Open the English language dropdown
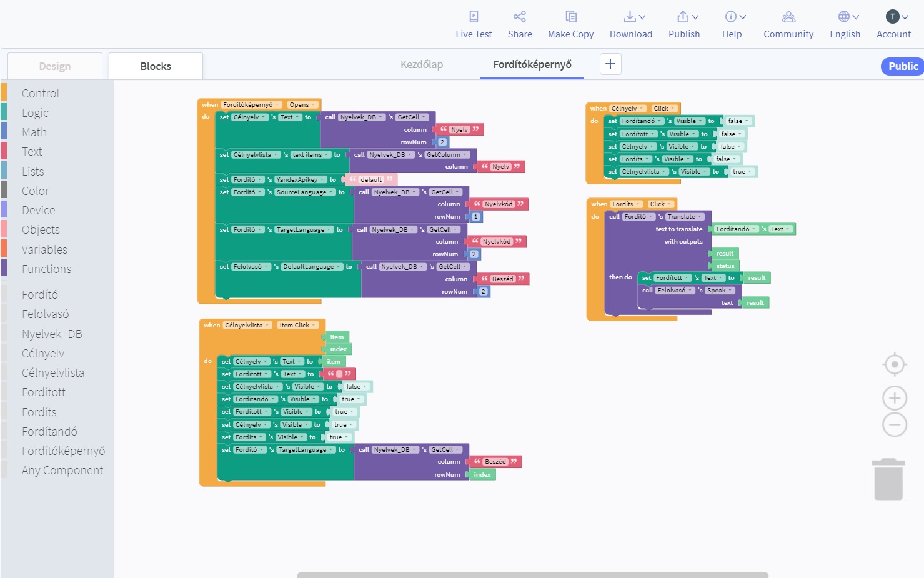 coord(845,24)
